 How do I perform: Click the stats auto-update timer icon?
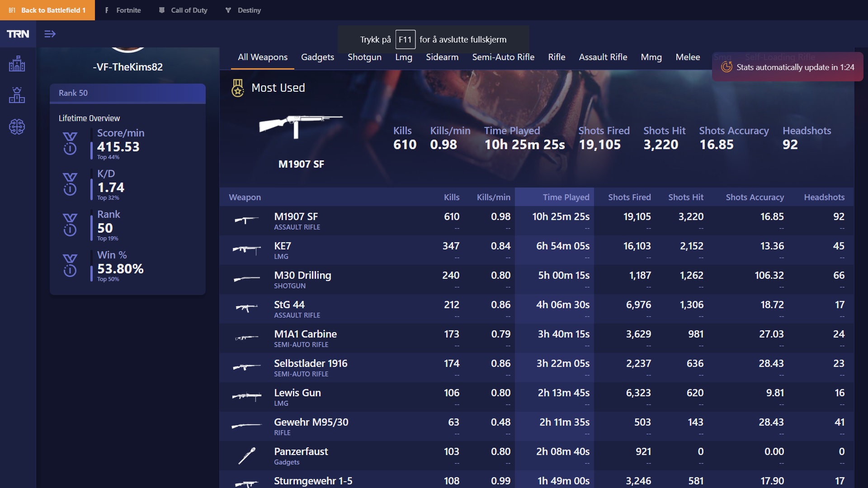tap(726, 67)
